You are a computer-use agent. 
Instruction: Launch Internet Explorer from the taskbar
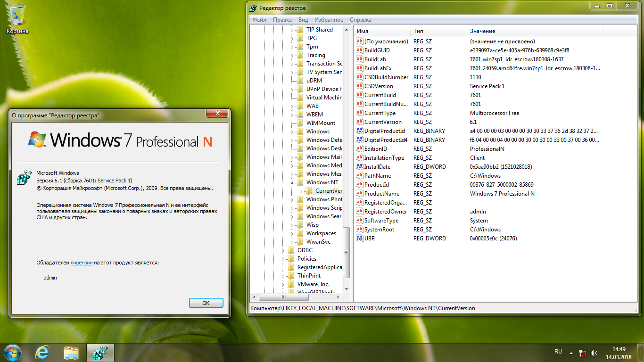pyautogui.click(x=42, y=353)
